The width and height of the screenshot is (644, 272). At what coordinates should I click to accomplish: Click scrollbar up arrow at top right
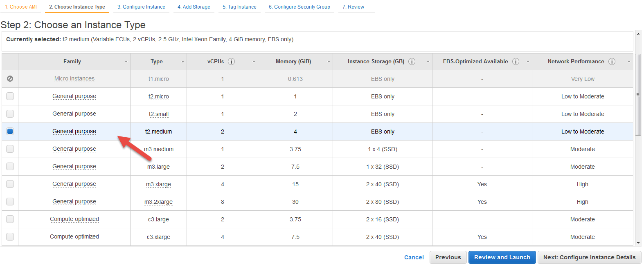pyautogui.click(x=638, y=34)
